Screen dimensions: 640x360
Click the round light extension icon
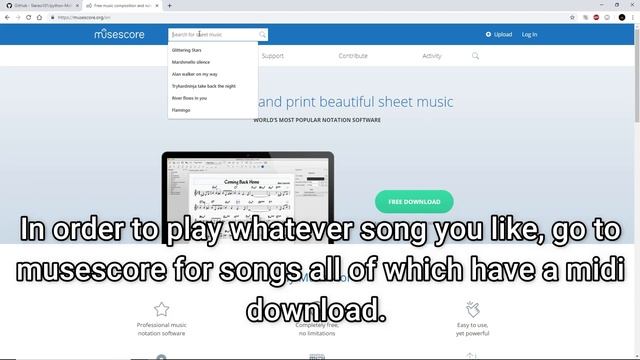click(607, 18)
